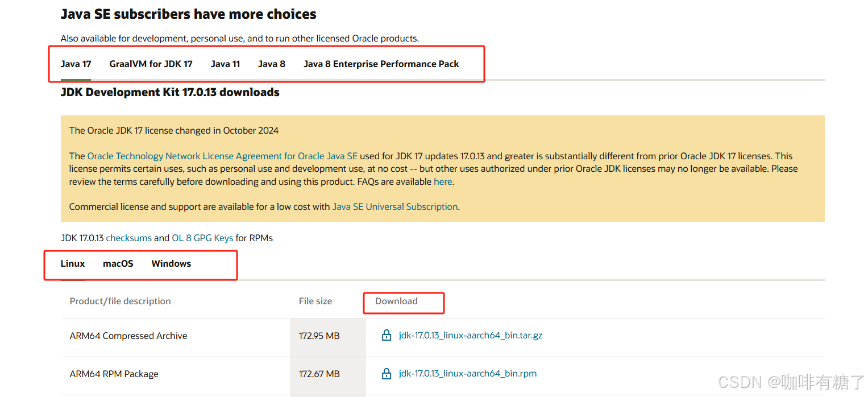
Task: Choose the macOS platform tab
Action: point(118,263)
